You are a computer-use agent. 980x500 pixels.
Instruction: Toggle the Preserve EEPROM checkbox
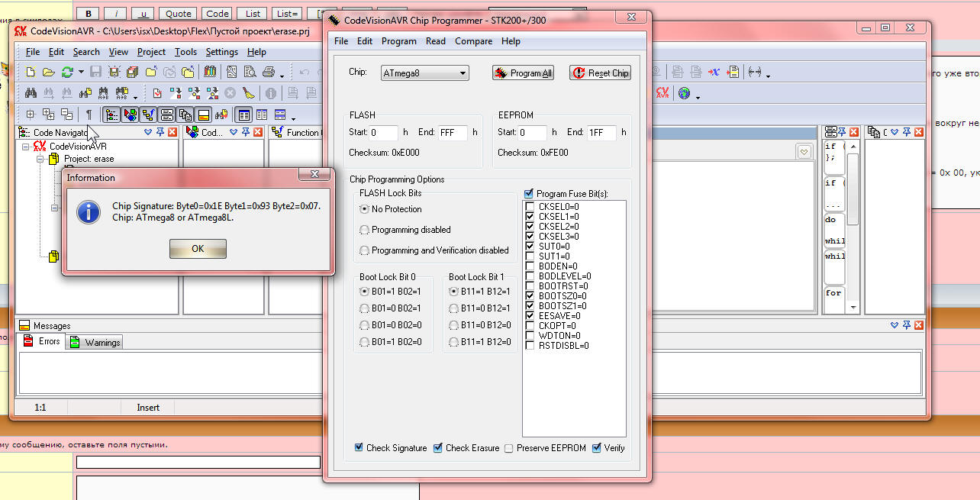click(508, 448)
